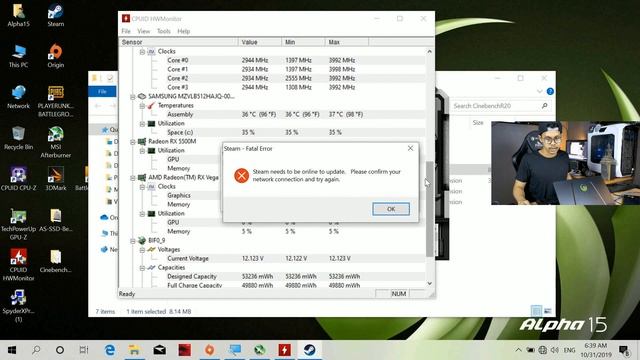Viewport: 640px width, 360px height.
Task: Switch to HWMonitor via taskbar lightning icon
Action: (x=284, y=350)
